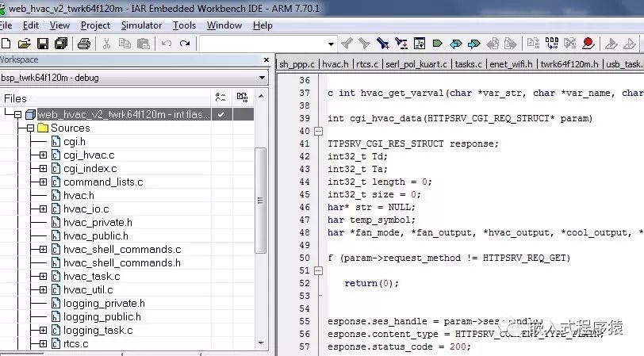Collapse the web_hvac_v2_twrk64f120m project node
The image size is (644, 356).
(17, 114)
